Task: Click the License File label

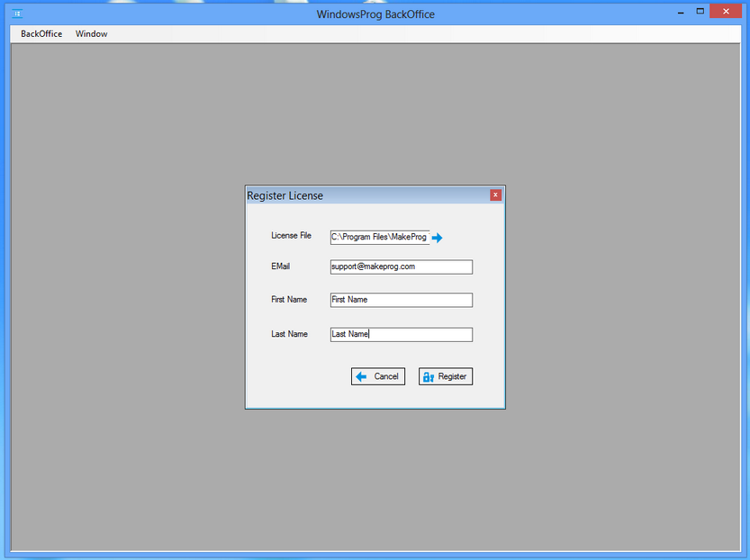Action: tap(291, 235)
